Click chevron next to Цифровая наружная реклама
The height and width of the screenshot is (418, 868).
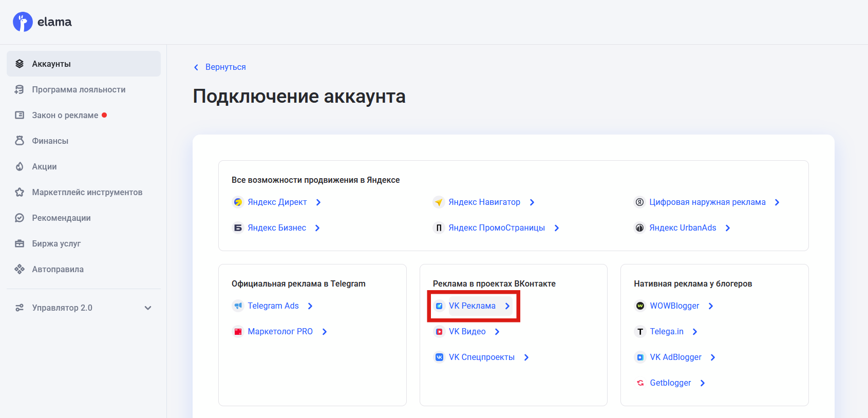tap(777, 202)
